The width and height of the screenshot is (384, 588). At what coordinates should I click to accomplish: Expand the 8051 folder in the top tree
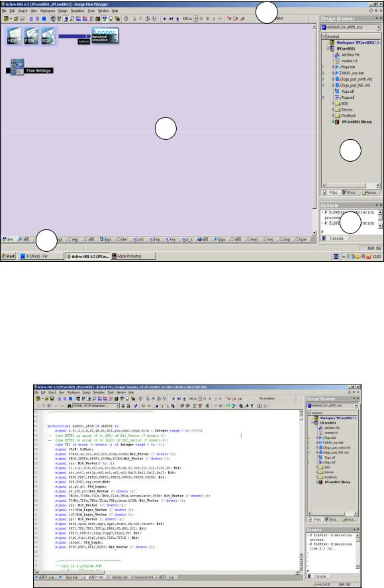point(332,103)
